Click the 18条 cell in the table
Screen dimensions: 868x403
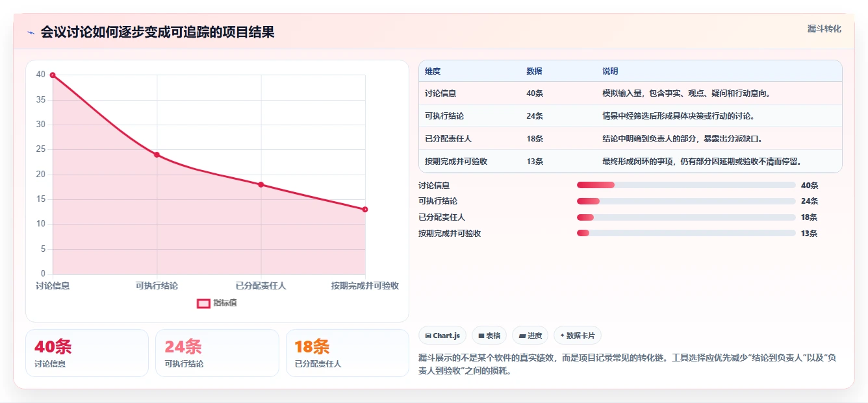click(x=535, y=139)
